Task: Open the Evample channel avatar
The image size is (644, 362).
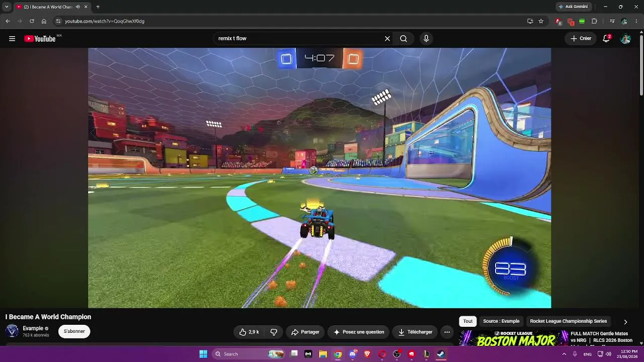Action: 12,331
